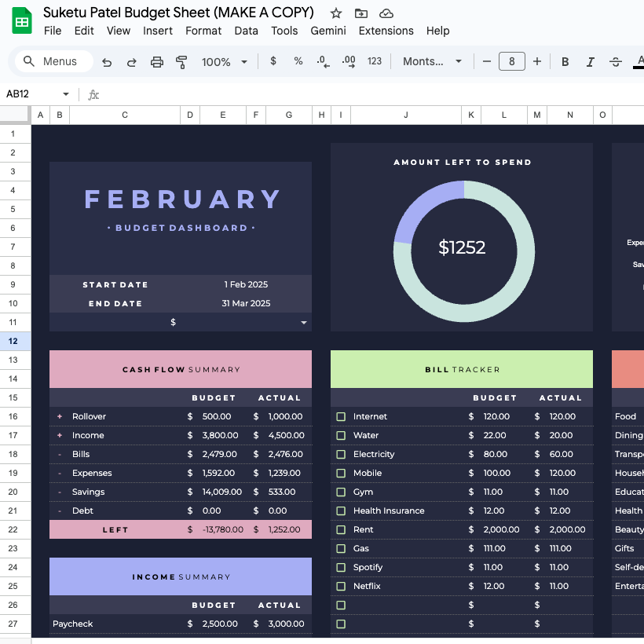
Task: Apply bold formatting with B icon
Action: pyautogui.click(x=565, y=62)
